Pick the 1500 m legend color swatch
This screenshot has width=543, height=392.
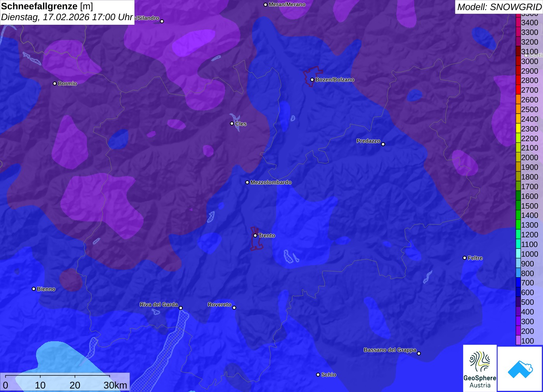tap(518, 206)
